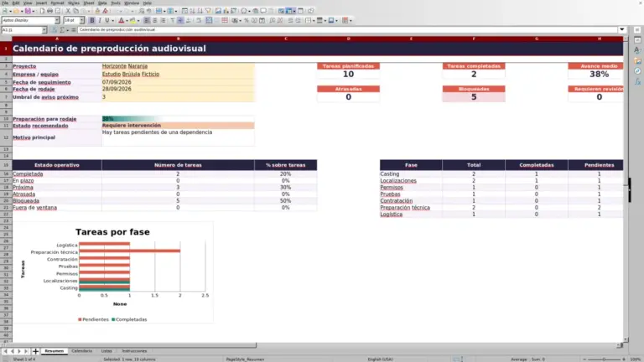The image size is (644, 362).
Task: Click the Clone Formatting paintbrush icon
Action: pos(97,11)
